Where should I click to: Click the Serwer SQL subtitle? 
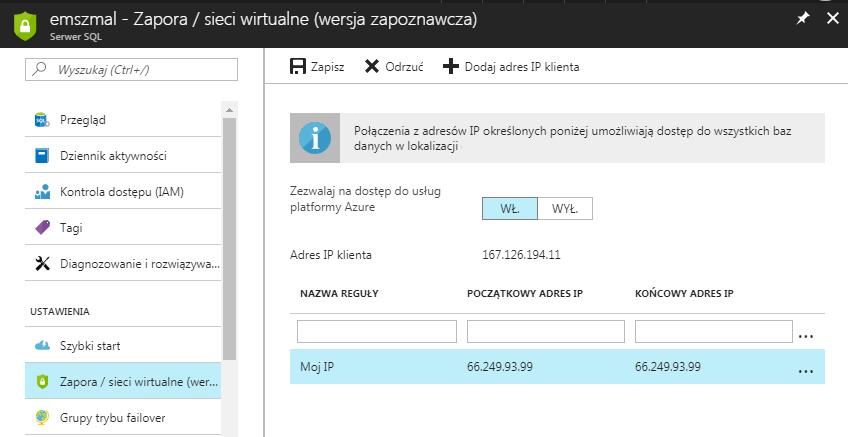pos(76,37)
